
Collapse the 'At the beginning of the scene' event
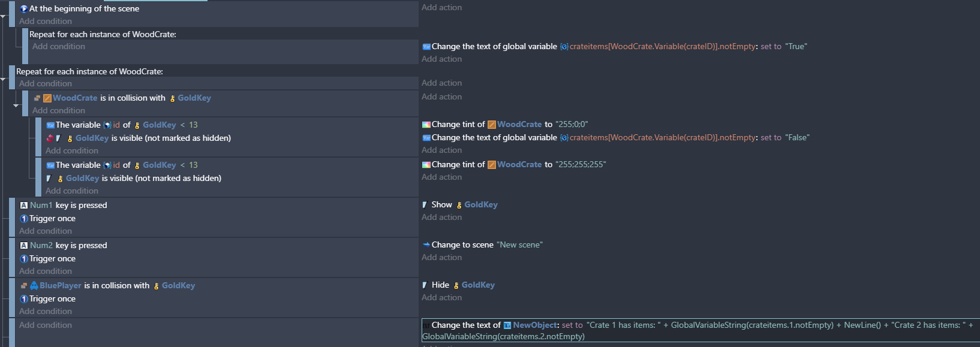point(3,17)
